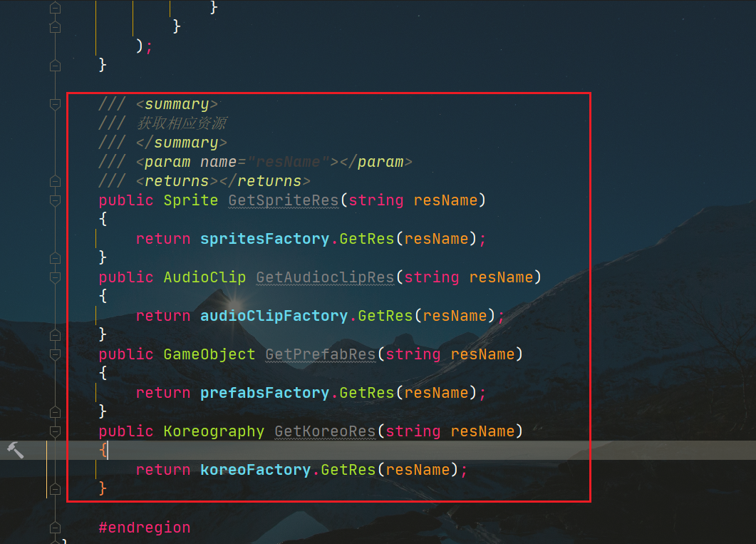Click fold end marker on the returns comment line
The image size is (756, 544).
tap(55, 181)
